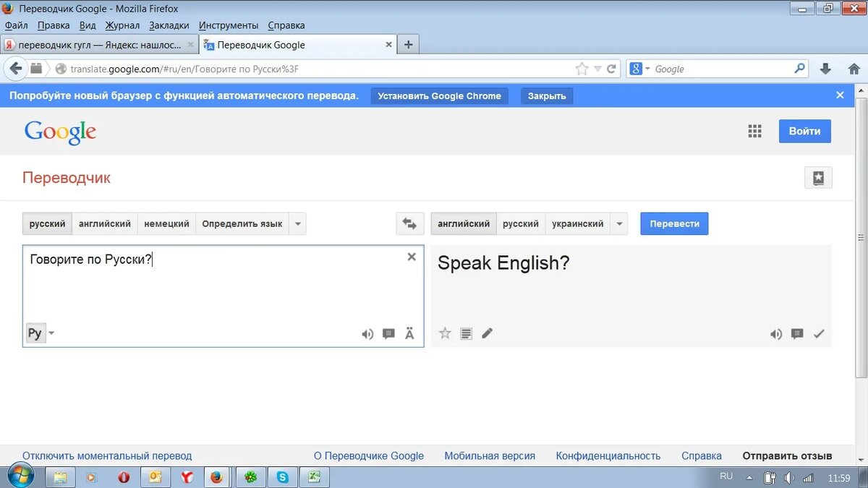Switch to the Yandex search tab

[100, 44]
